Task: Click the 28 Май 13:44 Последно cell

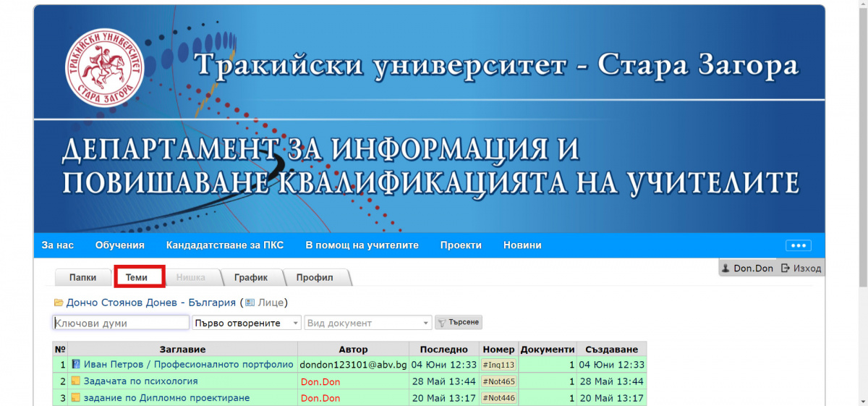Action: (x=444, y=381)
